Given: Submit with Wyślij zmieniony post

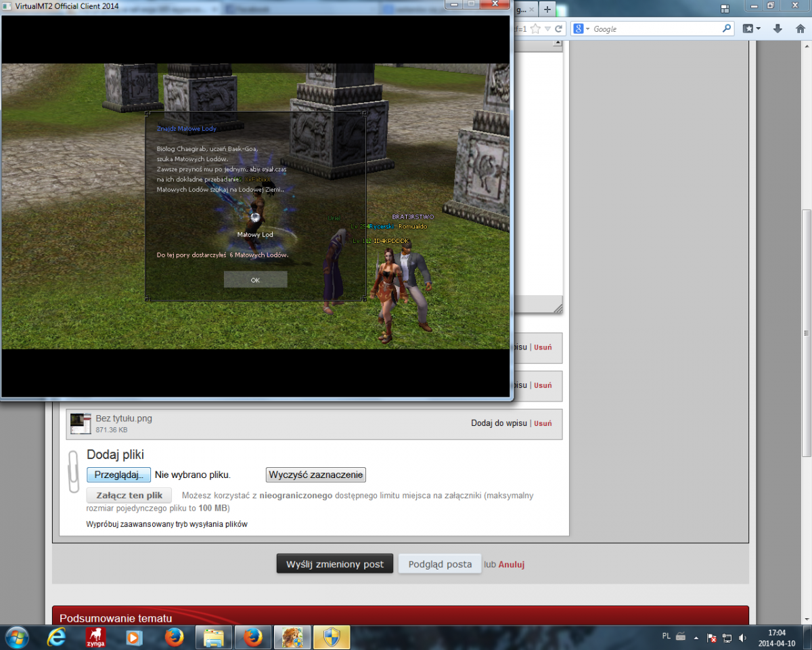Looking at the screenshot, I should (335, 564).
